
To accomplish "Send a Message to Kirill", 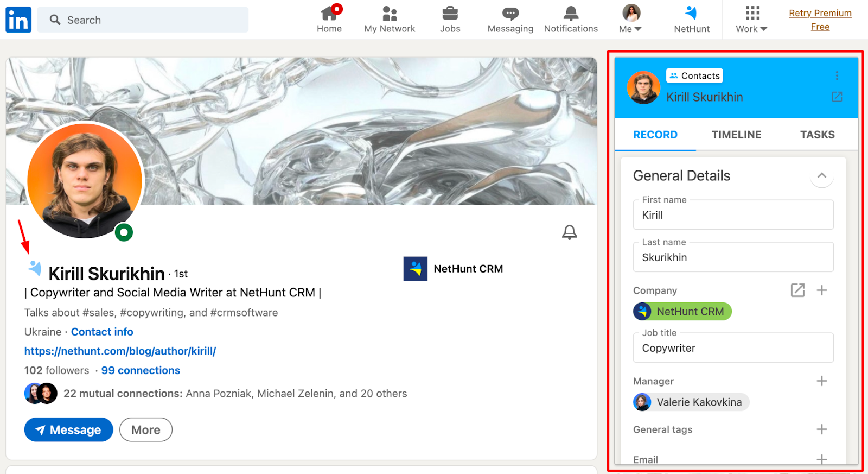I will [68, 429].
